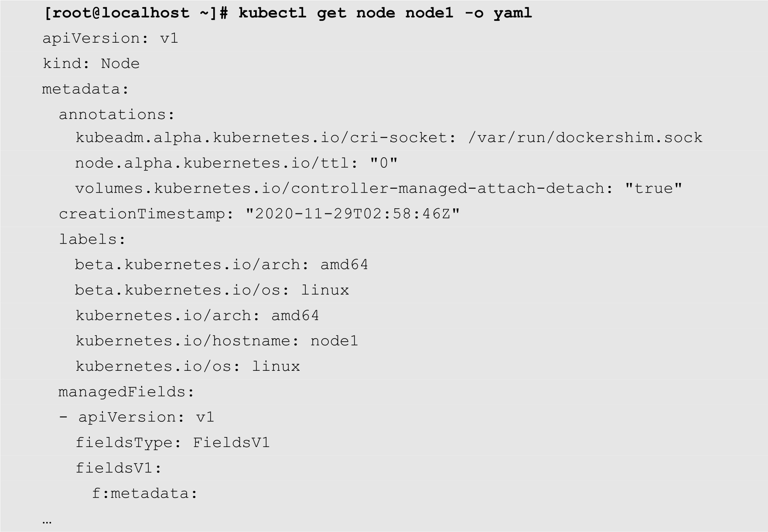Click the kubectl get node command text
Image resolution: width=768 pixels, height=532 pixels.
click(385, 13)
